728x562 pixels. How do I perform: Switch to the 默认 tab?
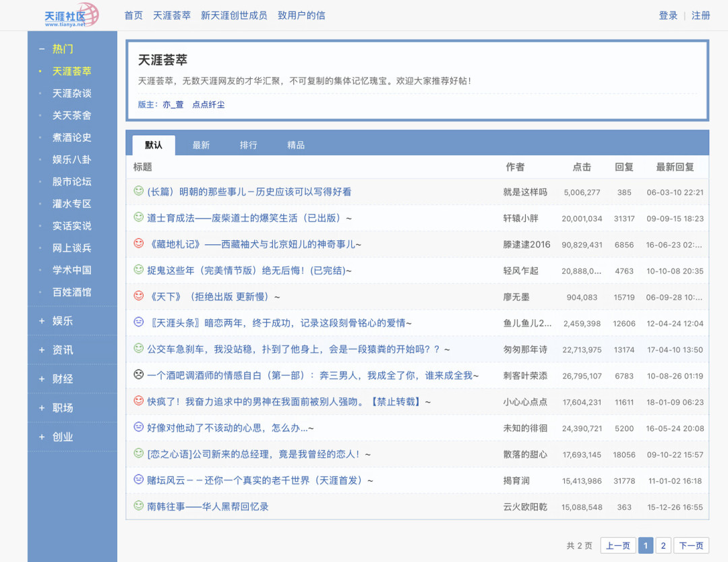click(x=154, y=145)
